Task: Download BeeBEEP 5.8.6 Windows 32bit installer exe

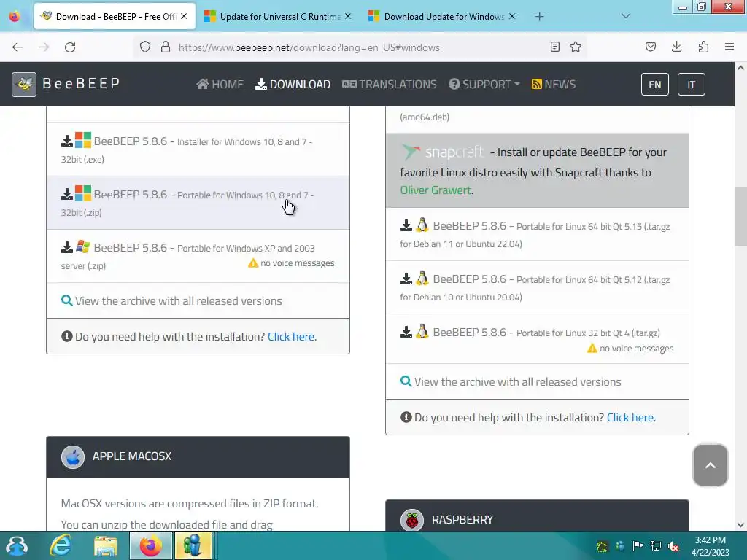Action: pyautogui.click(x=198, y=149)
